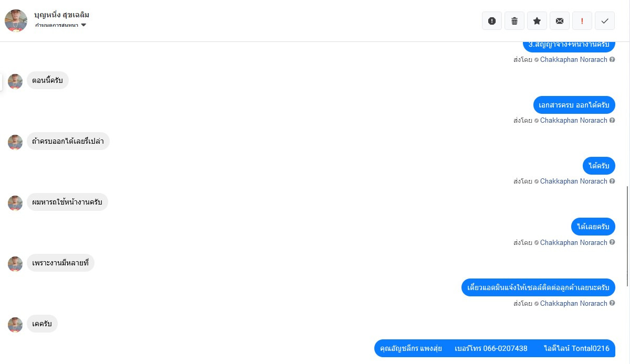The image size is (630, 364).
Task: Mark conversation done with checkmark icon
Action: 605,21
